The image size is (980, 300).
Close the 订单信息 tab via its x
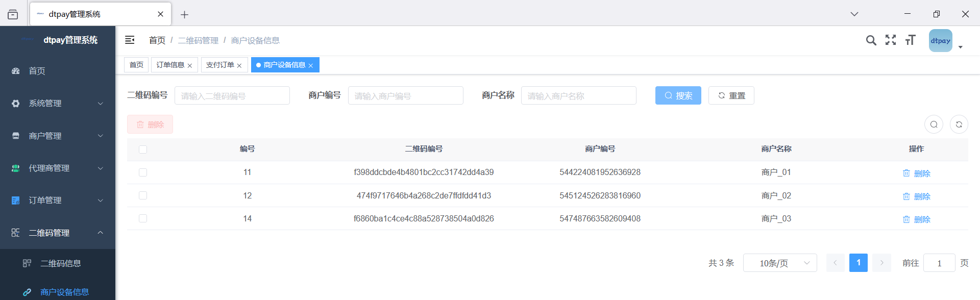190,66
